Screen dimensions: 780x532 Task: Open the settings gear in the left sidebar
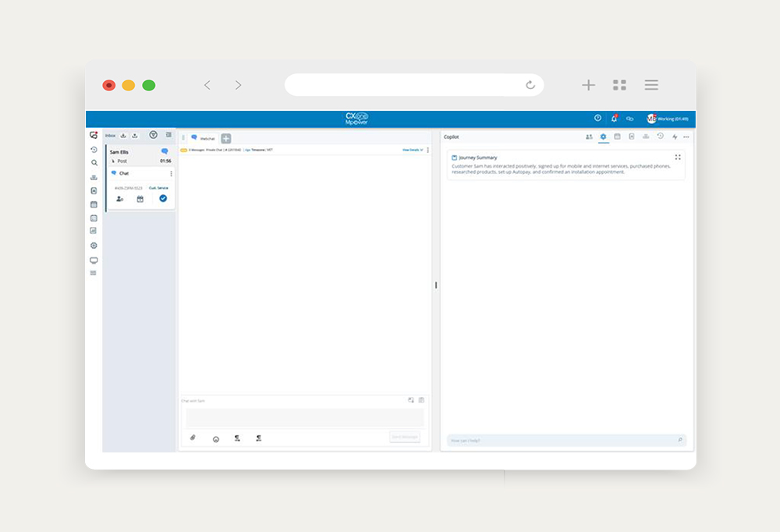point(94,245)
